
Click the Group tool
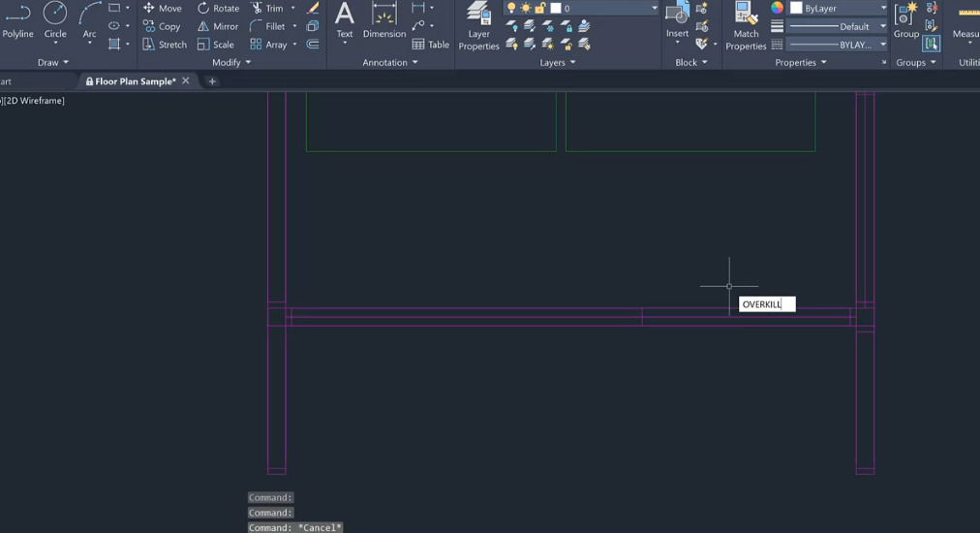905,21
